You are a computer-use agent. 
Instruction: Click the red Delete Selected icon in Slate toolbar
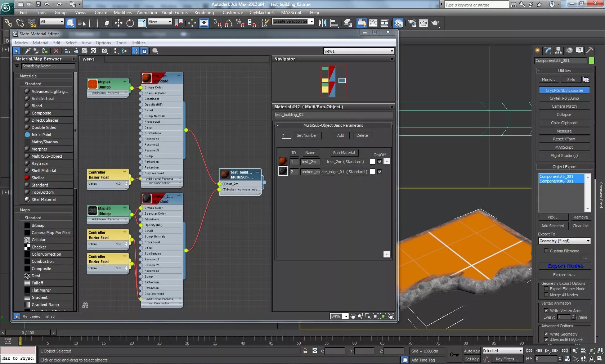56,51
